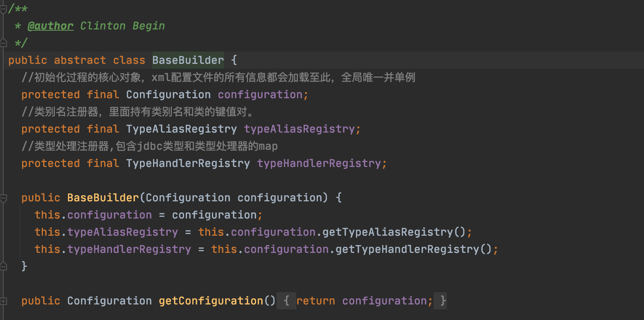Click the abstract keyword in class declaration
This screenshot has height=320, width=644.
(x=80, y=60)
